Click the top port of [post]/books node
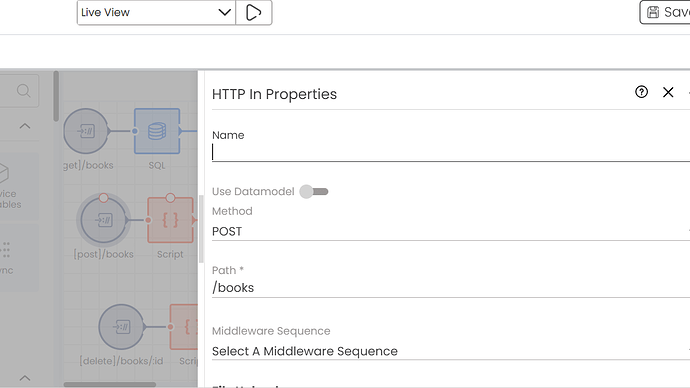690x388 pixels. (x=103, y=198)
